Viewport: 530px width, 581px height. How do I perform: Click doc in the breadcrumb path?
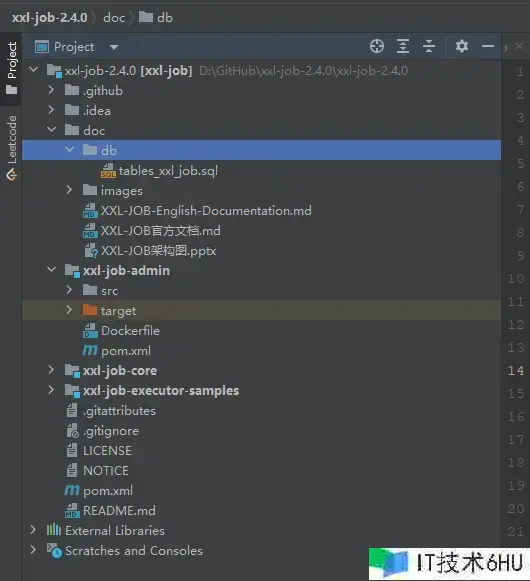tap(114, 17)
